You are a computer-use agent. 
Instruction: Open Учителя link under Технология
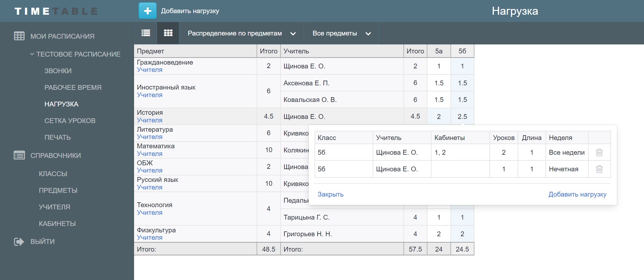click(x=150, y=213)
